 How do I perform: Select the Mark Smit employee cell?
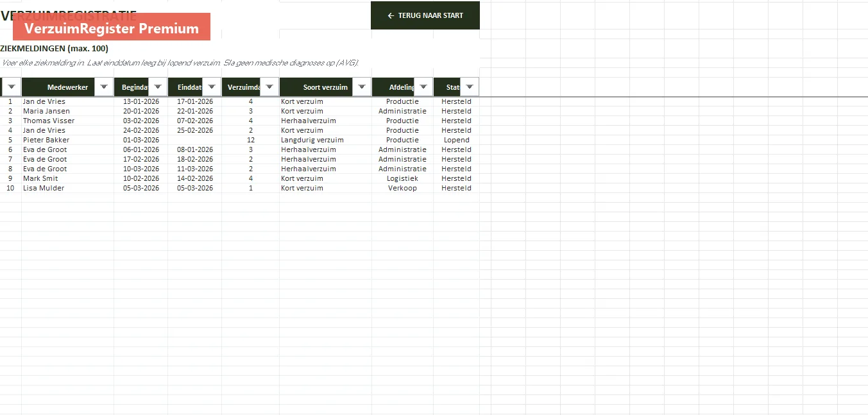(x=68, y=178)
